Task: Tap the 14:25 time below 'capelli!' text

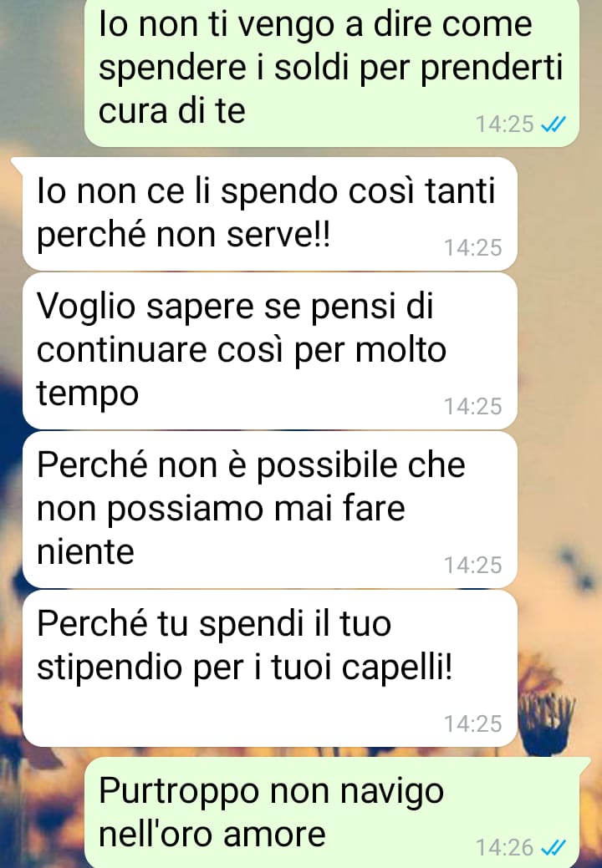Action: tap(473, 723)
